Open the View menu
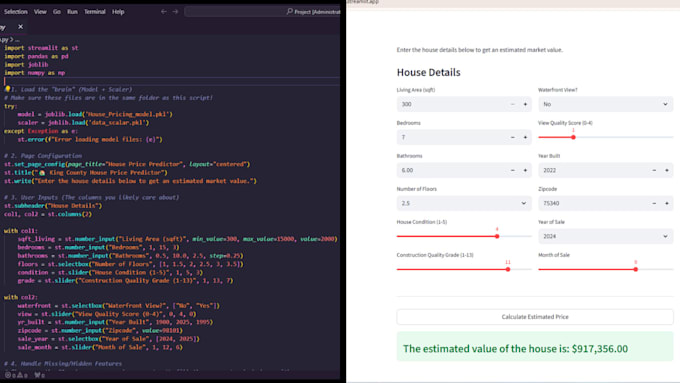 40,12
